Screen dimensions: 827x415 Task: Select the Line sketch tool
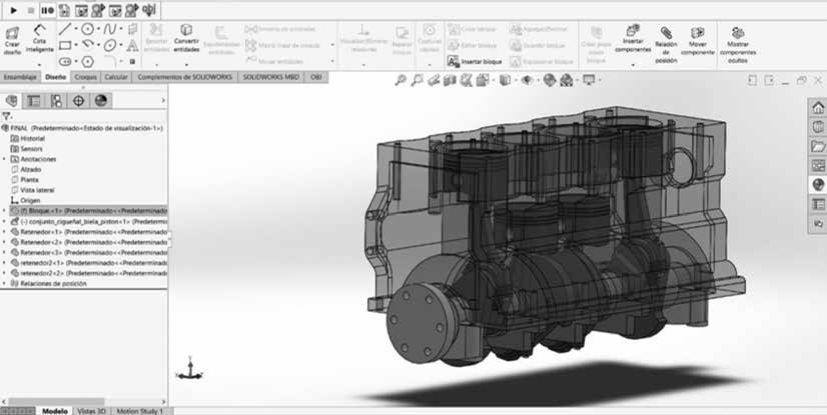tap(65, 29)
